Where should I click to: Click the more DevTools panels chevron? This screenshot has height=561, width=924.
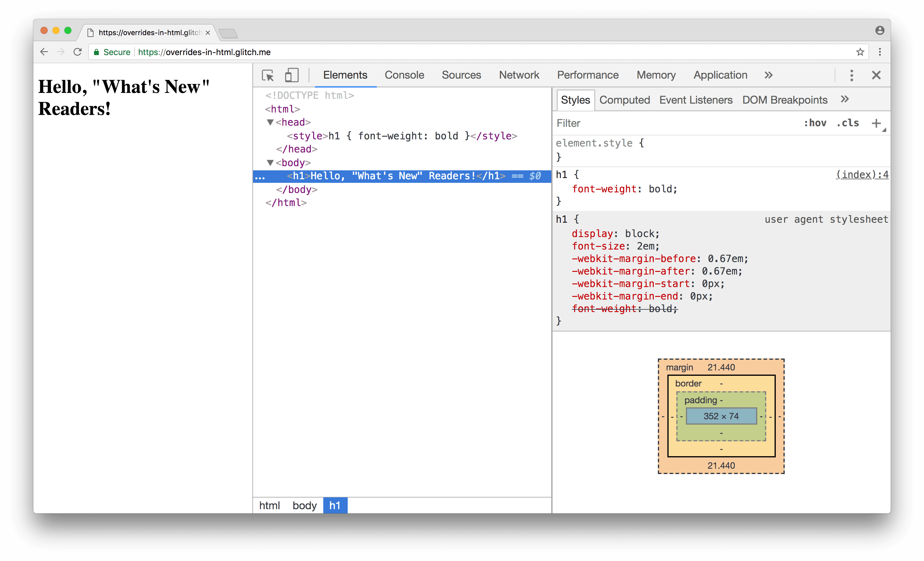pyautogui.click(x=768, y=74)
